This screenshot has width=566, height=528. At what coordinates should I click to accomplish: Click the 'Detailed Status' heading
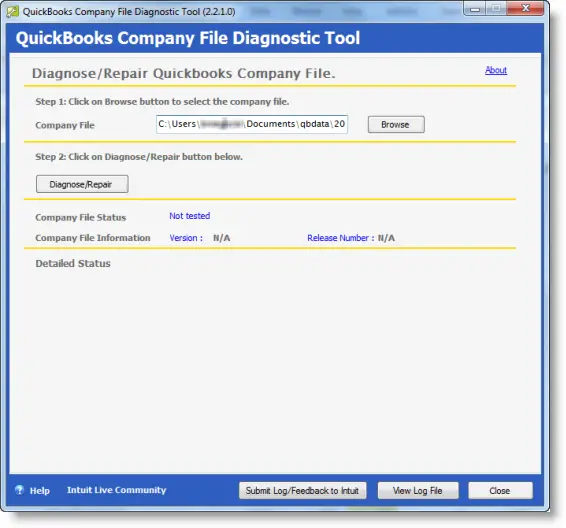[x=73, y=263]
